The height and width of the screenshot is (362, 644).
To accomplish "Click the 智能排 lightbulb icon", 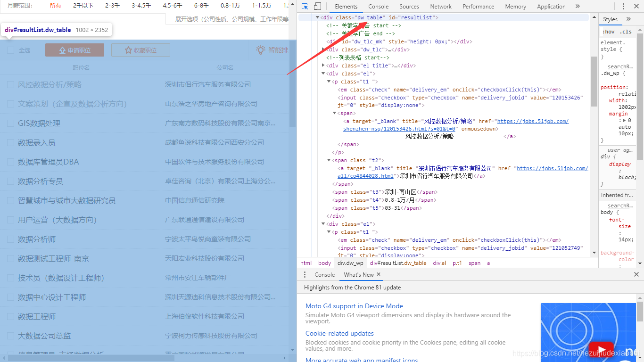I will click(x=260, y=49).
